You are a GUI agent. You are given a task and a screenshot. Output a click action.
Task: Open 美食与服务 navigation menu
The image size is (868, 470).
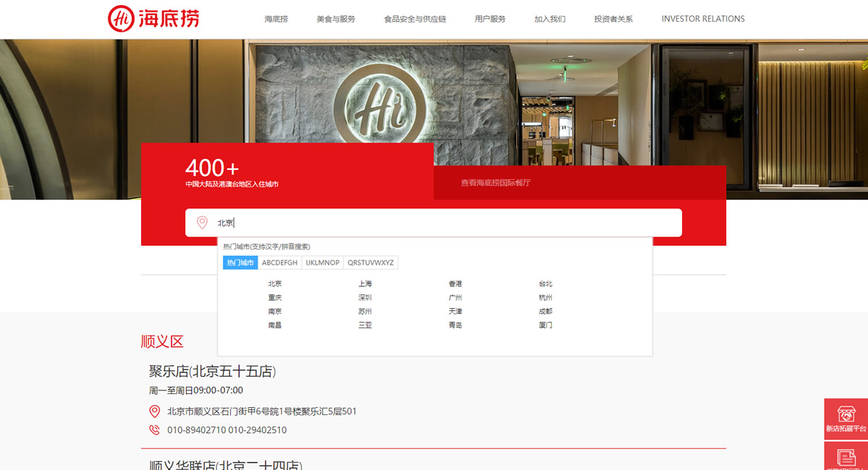click(336, 19)
